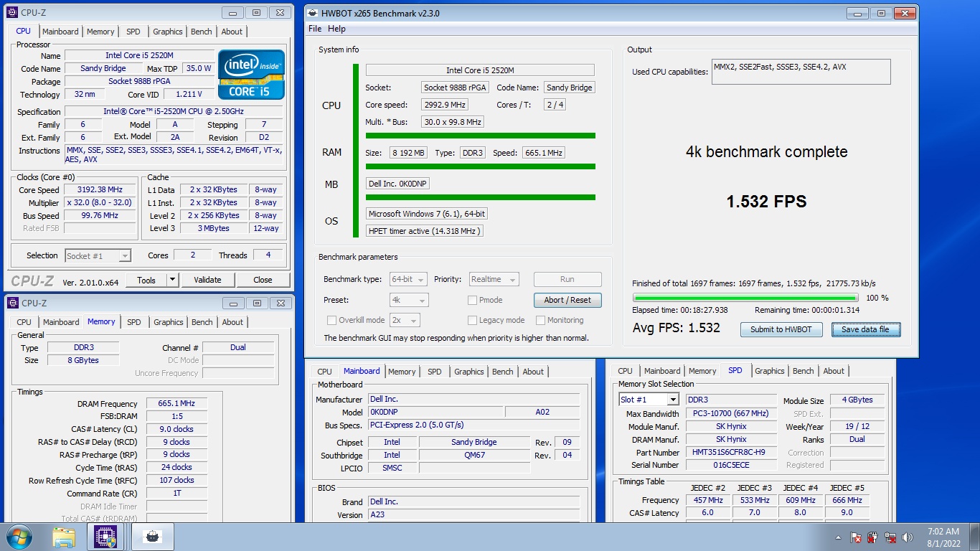Click HPET timer active text

point(425,231)
